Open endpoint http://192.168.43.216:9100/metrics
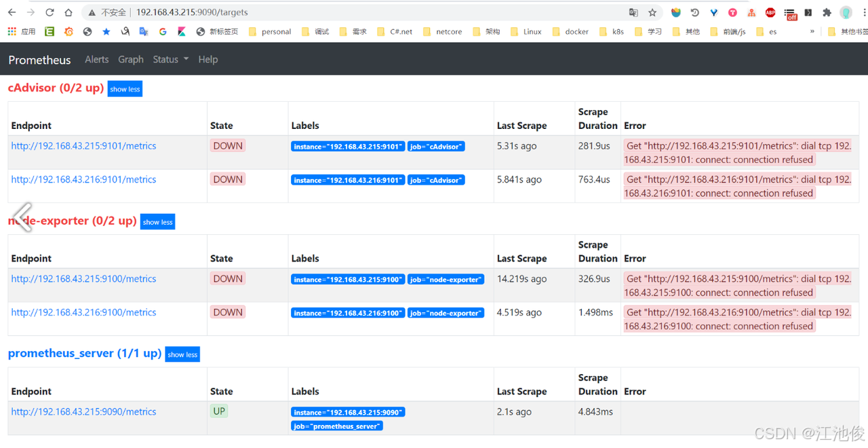 pos(83,312)
